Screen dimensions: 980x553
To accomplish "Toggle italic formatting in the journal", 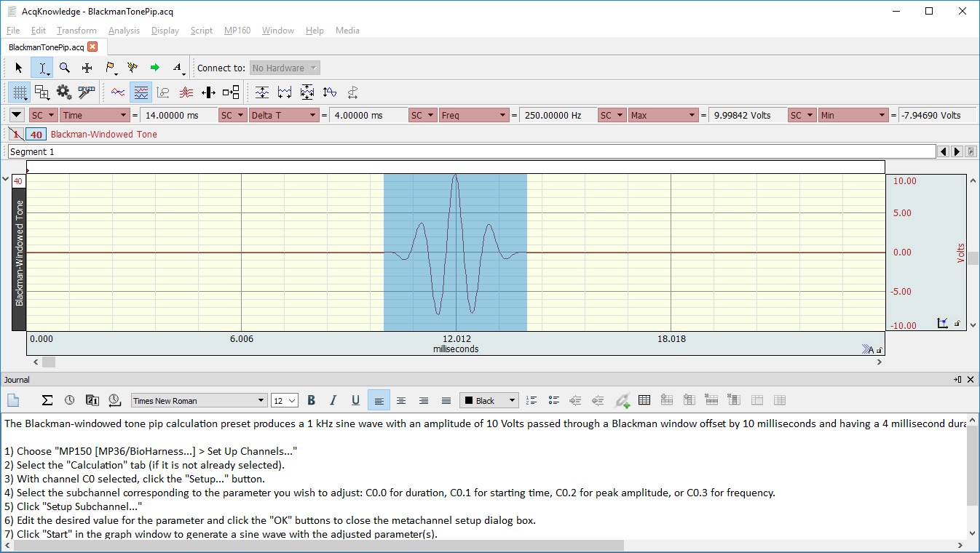I will tap(333, 400).
